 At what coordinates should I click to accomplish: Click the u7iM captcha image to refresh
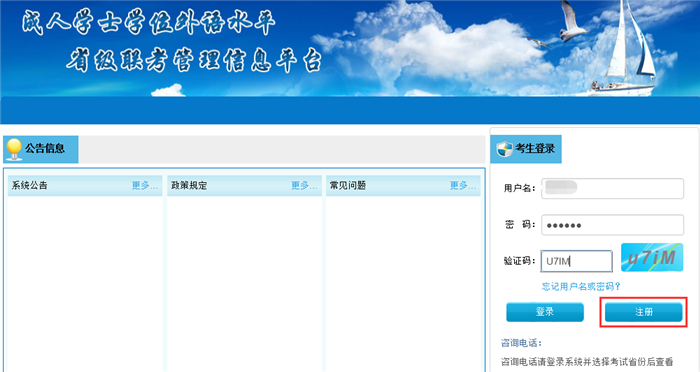tap(652, 257)
